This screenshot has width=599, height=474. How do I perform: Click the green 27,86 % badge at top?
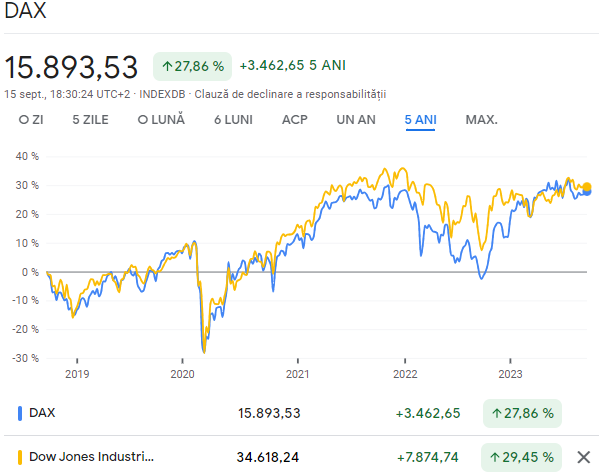193,66
